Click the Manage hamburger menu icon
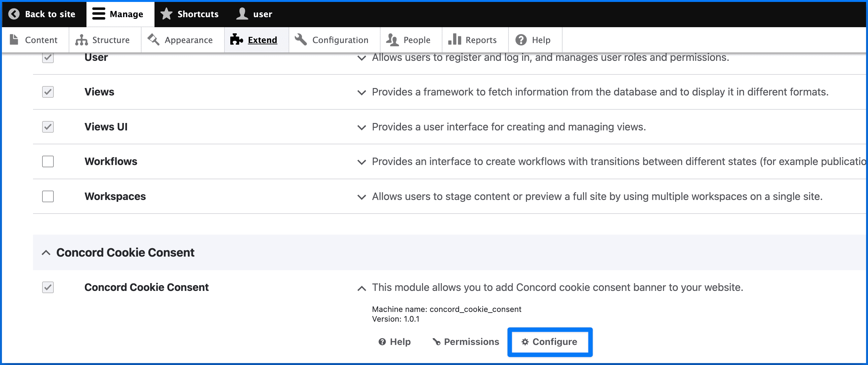Screen dimensions: 868x365 [99, 14]
